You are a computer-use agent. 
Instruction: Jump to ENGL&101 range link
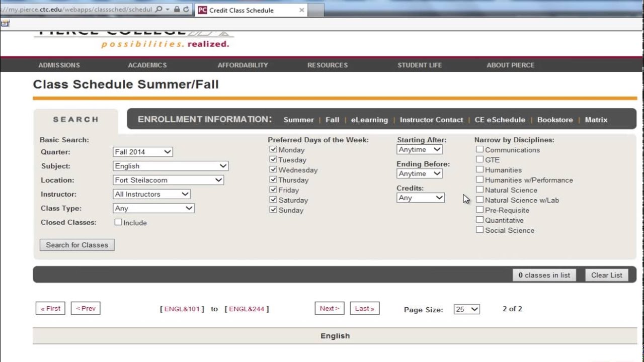click(x=182, y=309)
